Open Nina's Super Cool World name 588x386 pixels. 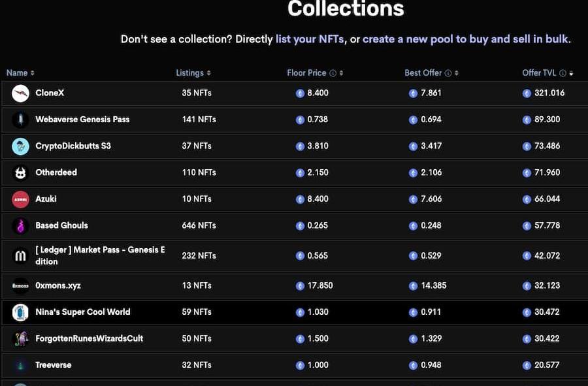83,312
